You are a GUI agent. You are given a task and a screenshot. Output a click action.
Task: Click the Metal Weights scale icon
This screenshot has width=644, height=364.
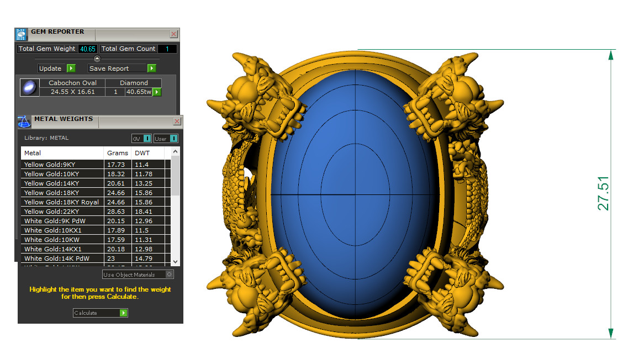point(24,121)
